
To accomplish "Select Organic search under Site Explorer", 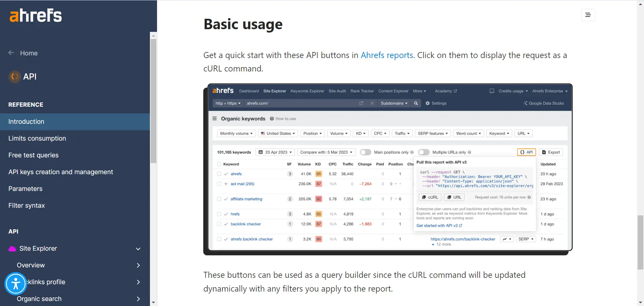I will click(x=39, y=299).
